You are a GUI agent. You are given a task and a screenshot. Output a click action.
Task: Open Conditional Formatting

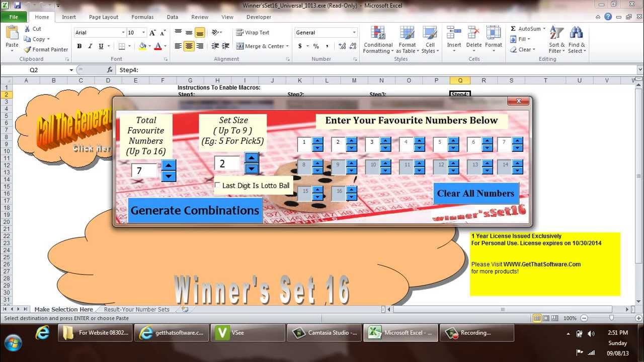(378, 40)
